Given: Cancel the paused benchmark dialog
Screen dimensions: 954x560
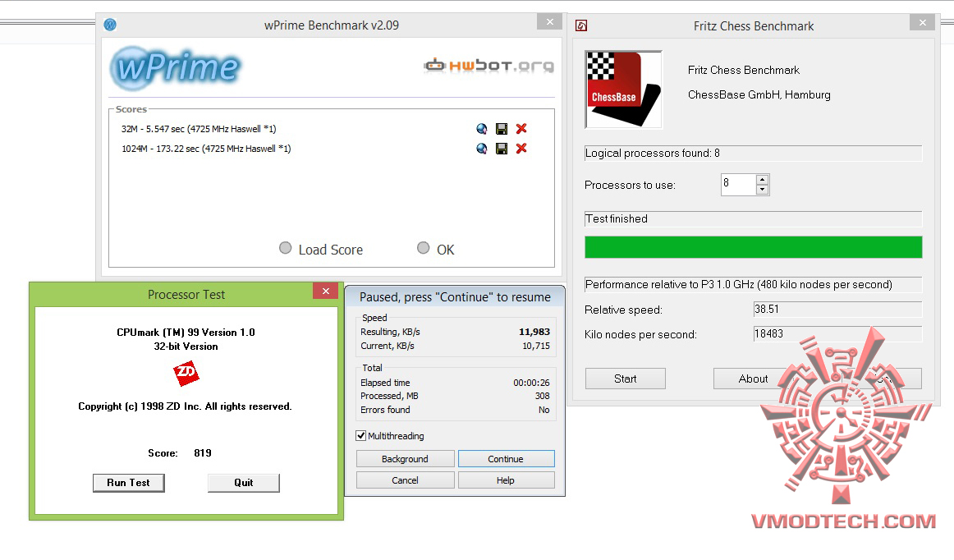Looking at the screenshot, I should point(406,480).
